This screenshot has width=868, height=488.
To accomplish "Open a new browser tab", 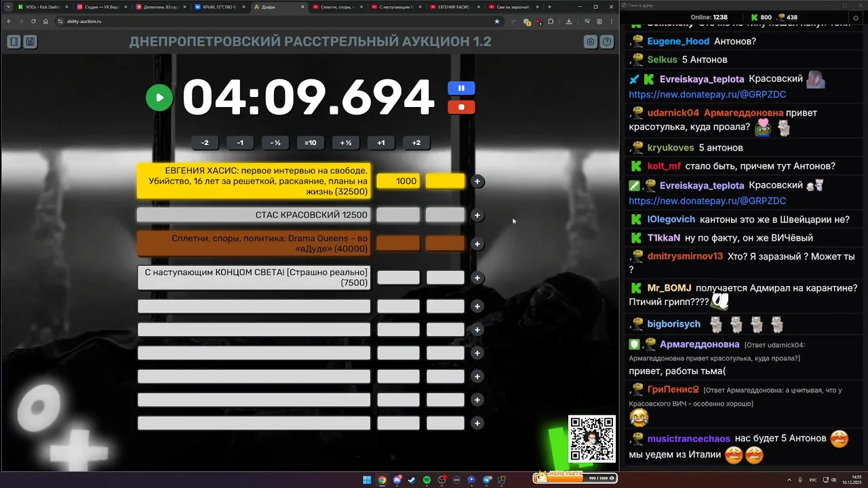I will [549, 7].
